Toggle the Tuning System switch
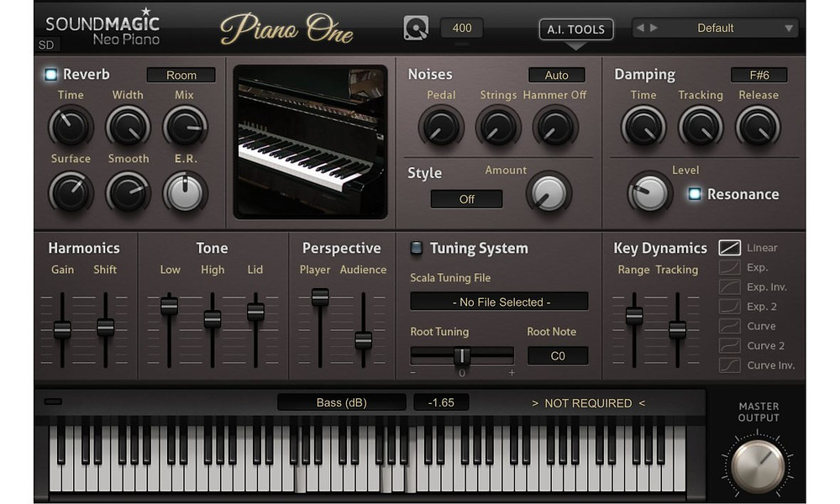Viewport: 840px width, 504px height. [x=417, y=248]
